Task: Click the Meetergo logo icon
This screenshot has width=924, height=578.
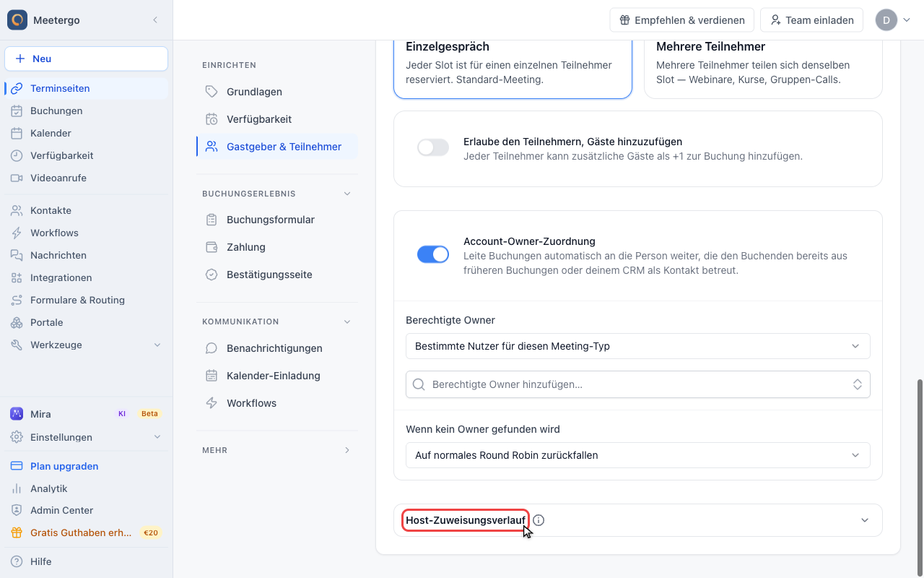Action: [17, 20]
